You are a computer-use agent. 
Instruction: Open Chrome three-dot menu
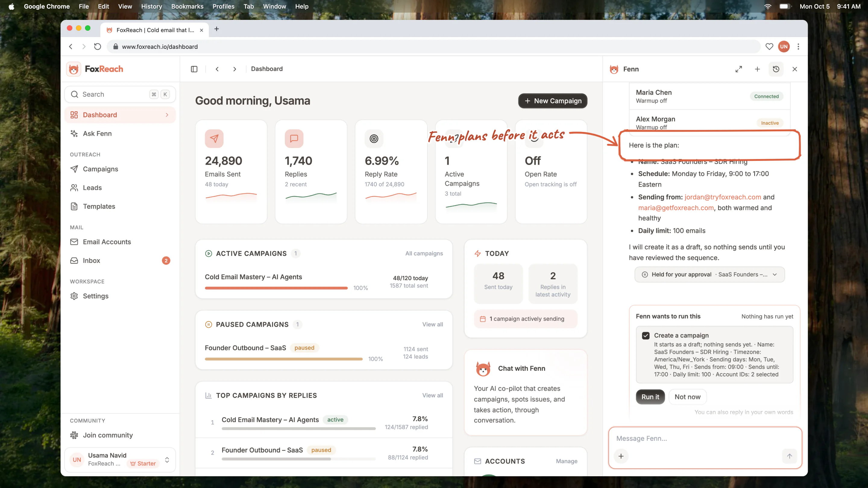tap(798, 46)
